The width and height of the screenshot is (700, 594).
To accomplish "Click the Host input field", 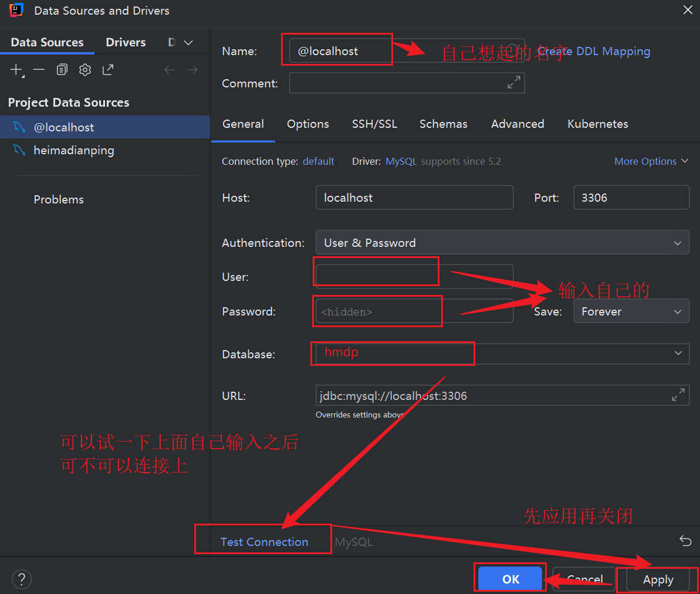I will tap(414, 197).
